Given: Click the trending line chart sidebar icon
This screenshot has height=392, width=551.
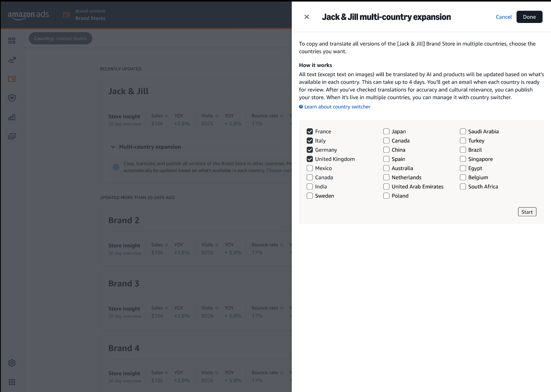Looking at the screenshot, I should coord(12,60).
